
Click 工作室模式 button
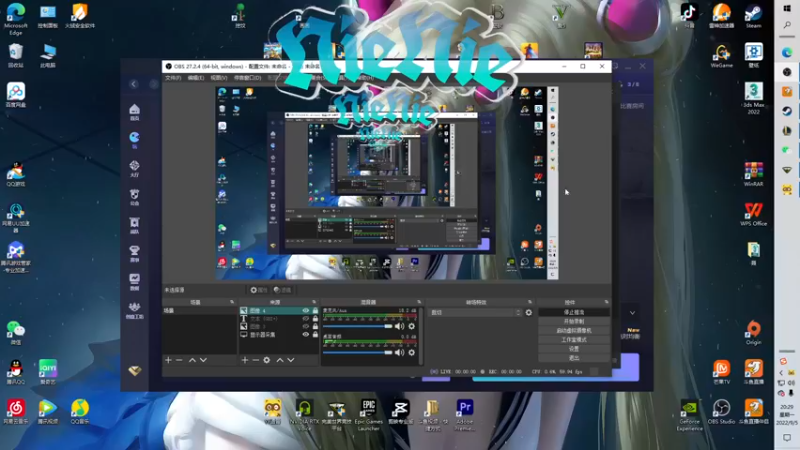coord(574,340)
